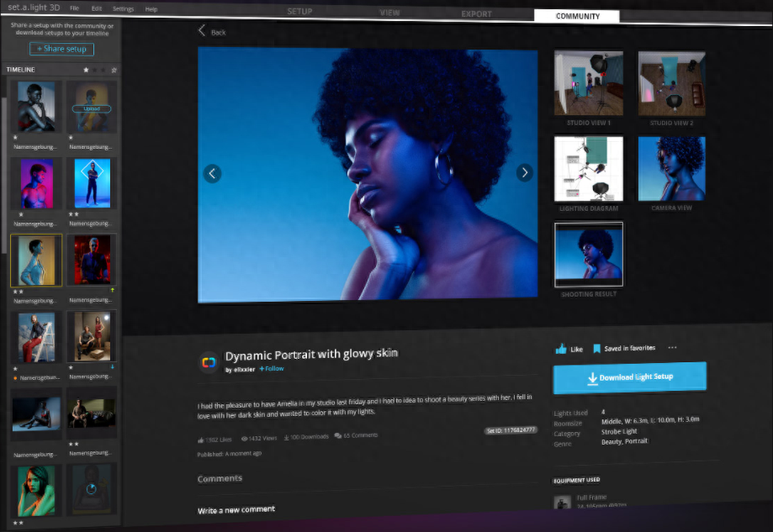
Task: Click the Strobe Light category value
Action: point(619,431)
